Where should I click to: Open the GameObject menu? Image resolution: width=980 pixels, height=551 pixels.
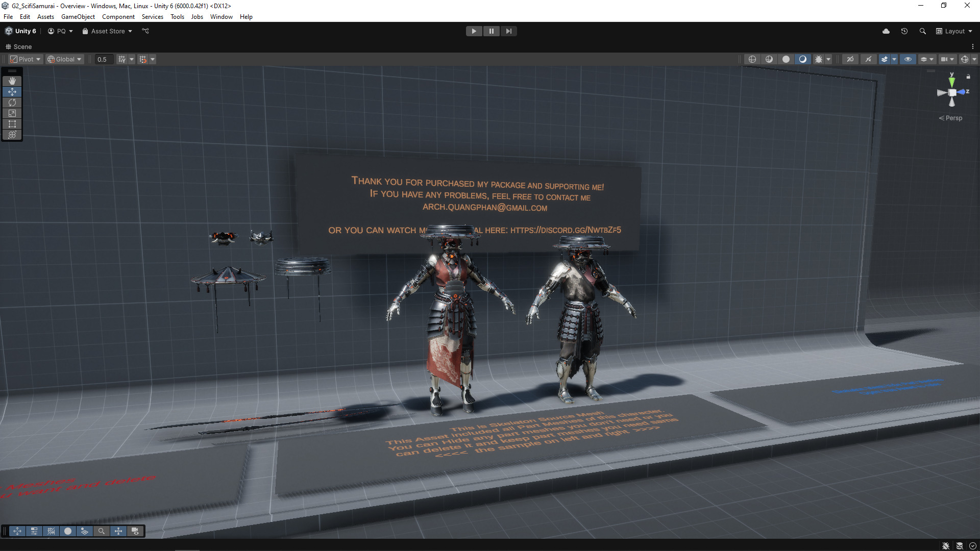[78, 17]
